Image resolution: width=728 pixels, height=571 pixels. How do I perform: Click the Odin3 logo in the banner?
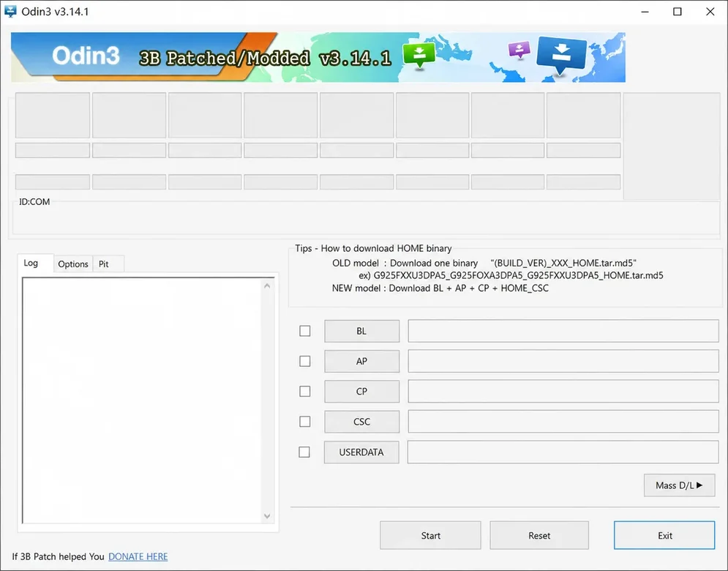(86, 56)
